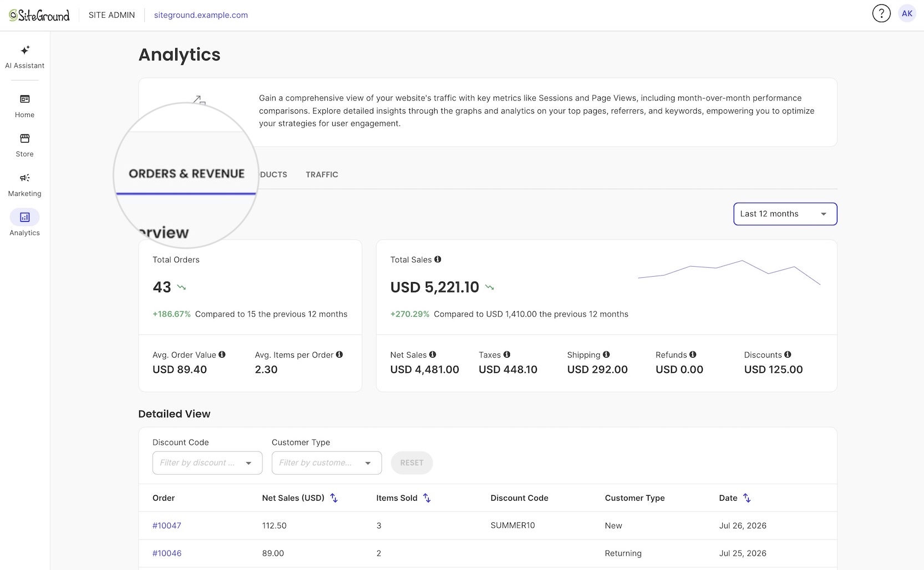This screenshot has height=570, width=924.
Task: Click the SUMMER10 discount code cell
Action: click(512, 525)
